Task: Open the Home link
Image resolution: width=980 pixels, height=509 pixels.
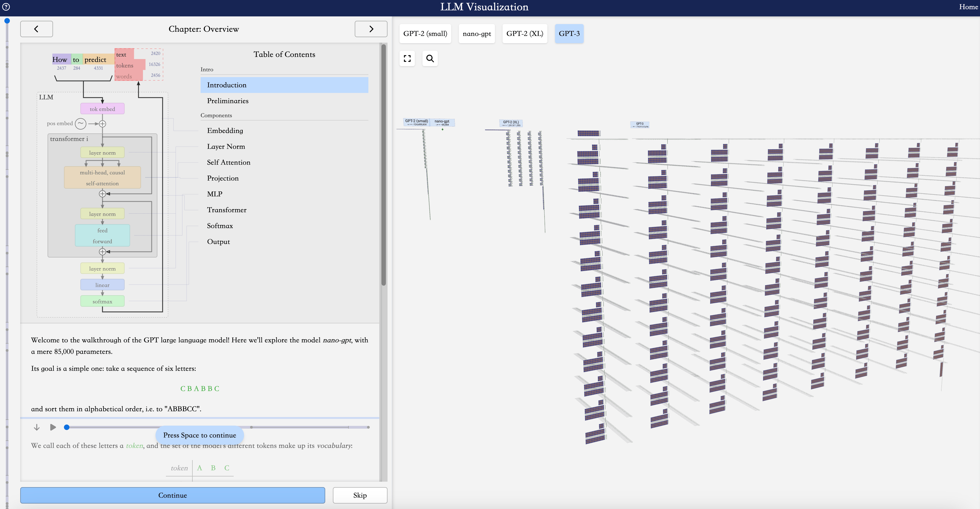Action: tap(968, 7)
